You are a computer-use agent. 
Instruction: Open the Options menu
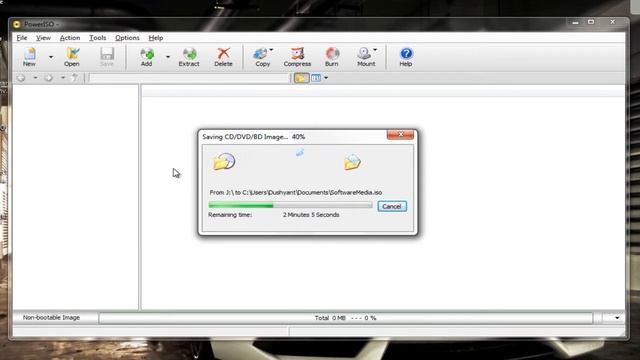(x=127, y=38)
